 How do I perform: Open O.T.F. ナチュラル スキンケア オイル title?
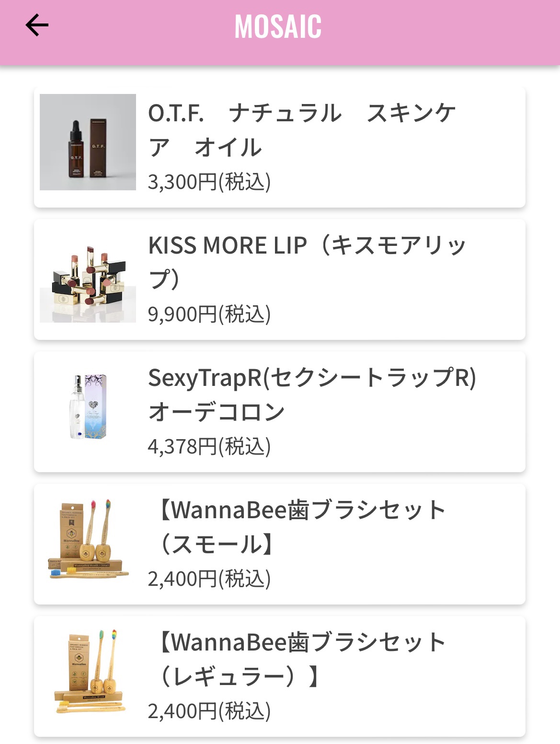pos(302,130)
